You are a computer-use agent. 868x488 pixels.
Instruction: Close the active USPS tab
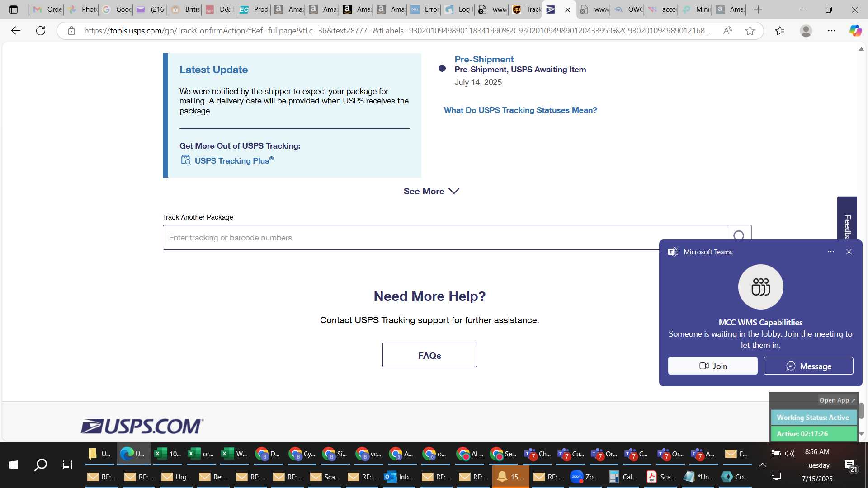click(568, 9)
